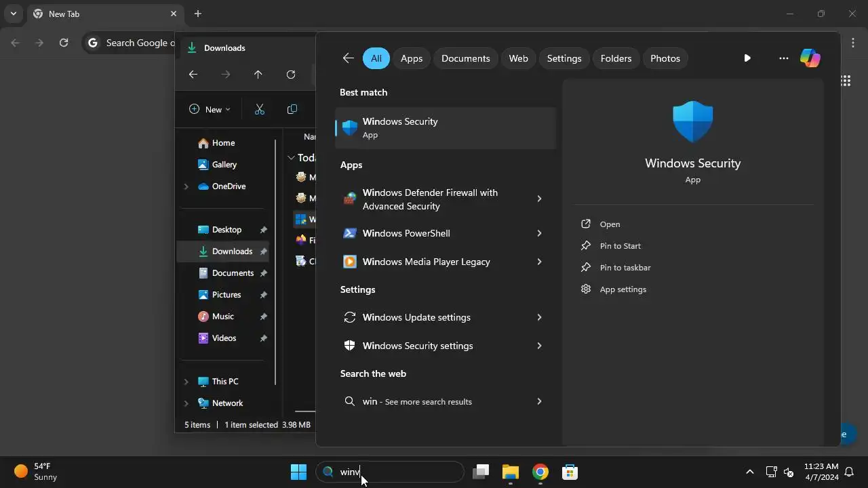The image size is (868, 488).
Task: Expand Windows PowerShell result chevron
Action: pos(539,233)
